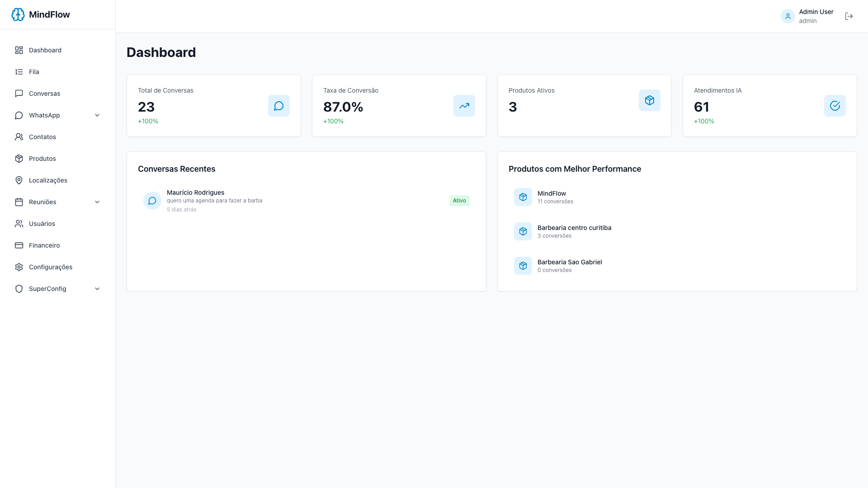Open WhatsApp in the sidebar
The height and width of the screenshot is (488, 868).
pos(57,115)
